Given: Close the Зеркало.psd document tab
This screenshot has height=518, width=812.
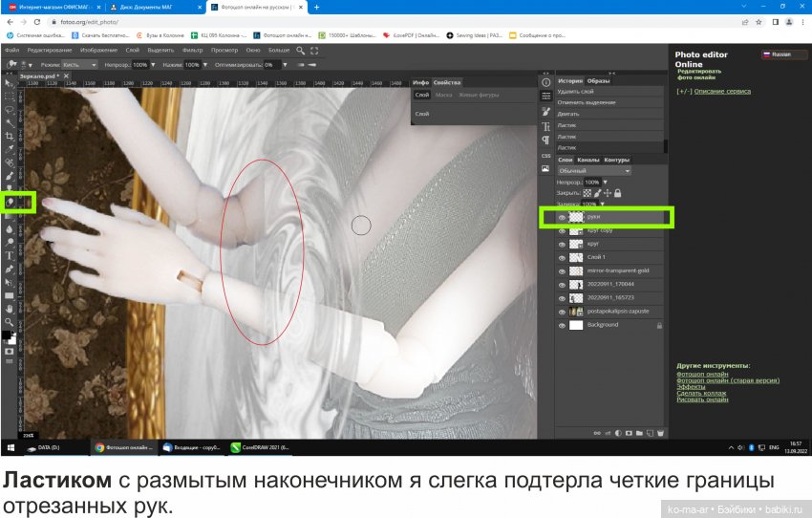Looking at the screenshot, I should (x=66, y=76).
